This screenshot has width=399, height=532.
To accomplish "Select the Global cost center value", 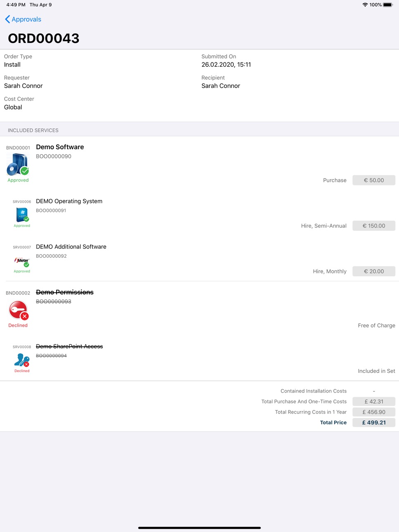I will [x=13, y=107].
